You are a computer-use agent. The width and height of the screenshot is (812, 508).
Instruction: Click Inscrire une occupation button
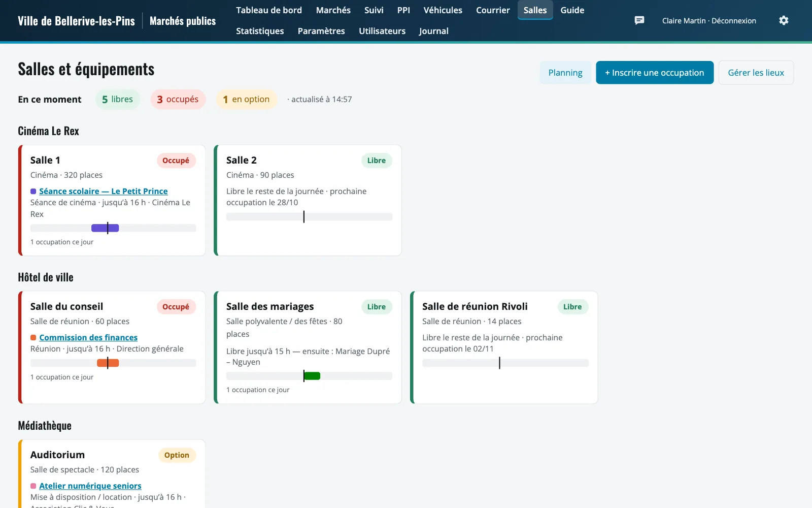click(655, 73)
